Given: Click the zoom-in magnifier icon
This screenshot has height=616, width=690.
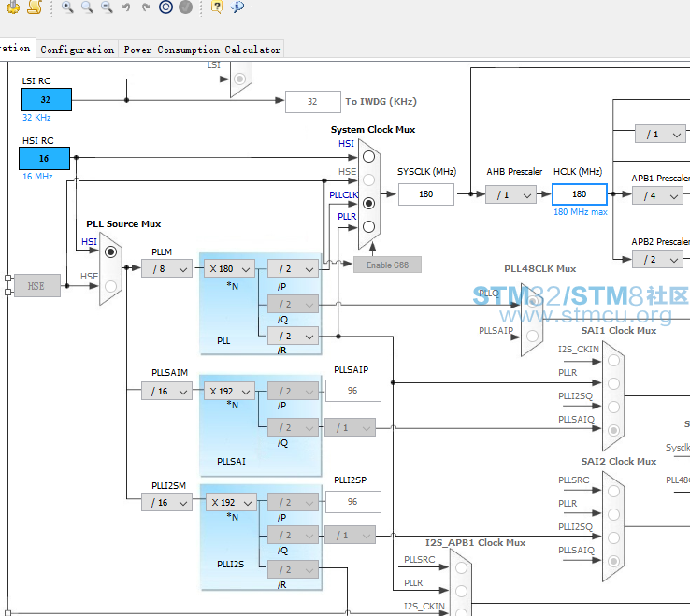Looking at the screenshot, I should click(x=67, y=7).
